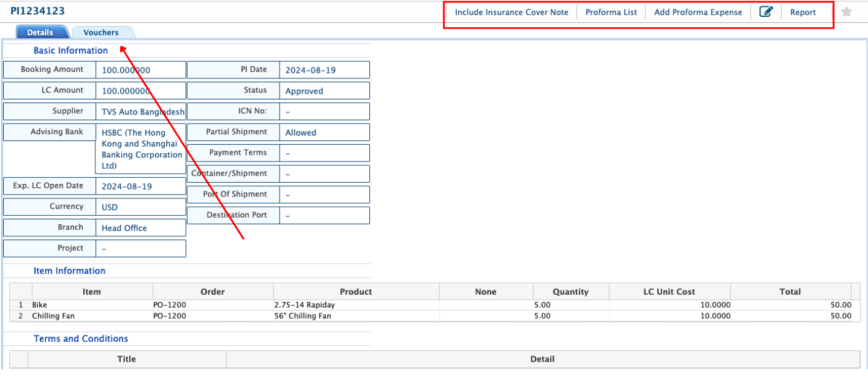Click the Approved status value

[x=304, y=91]
